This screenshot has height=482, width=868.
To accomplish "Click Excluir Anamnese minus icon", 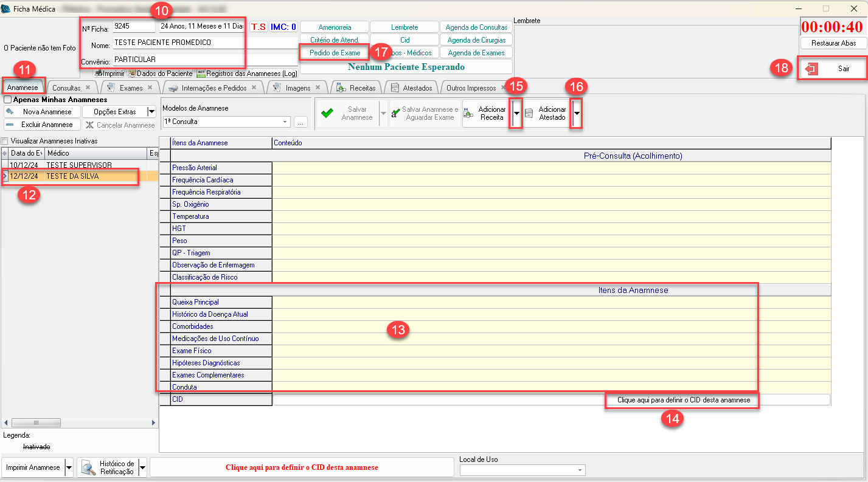I will tap(10, 125).
